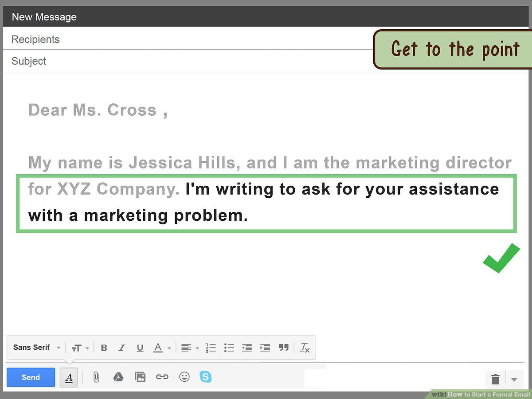
Task: Insert files using Google Drive icon
Action: click(x=118, y=377)
